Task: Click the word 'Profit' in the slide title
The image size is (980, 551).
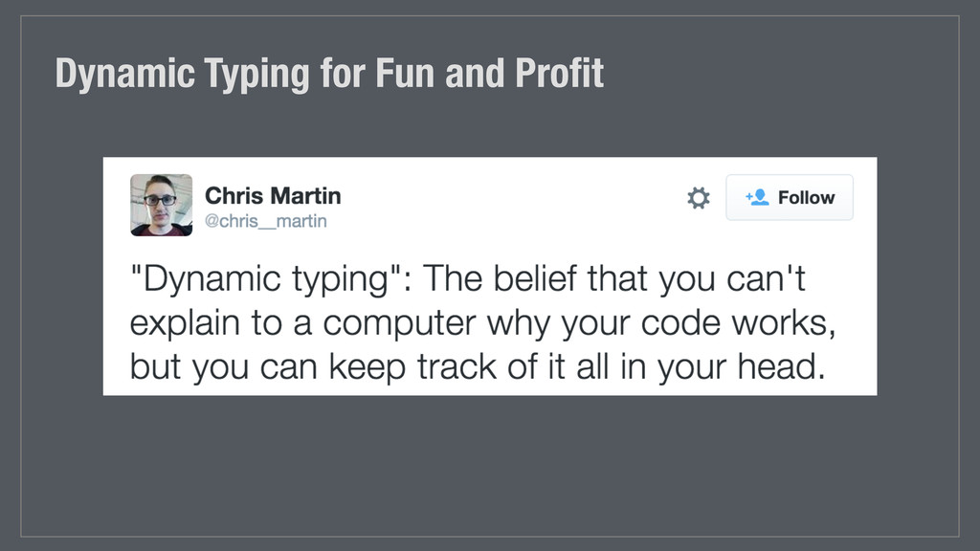Action: 559,73
